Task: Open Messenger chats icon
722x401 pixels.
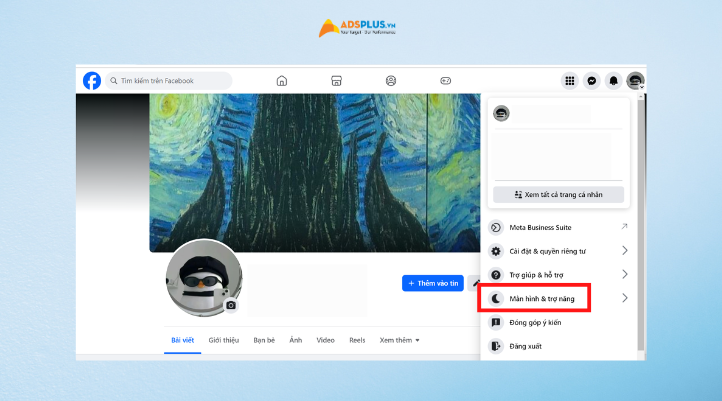Action: [592, 81]
